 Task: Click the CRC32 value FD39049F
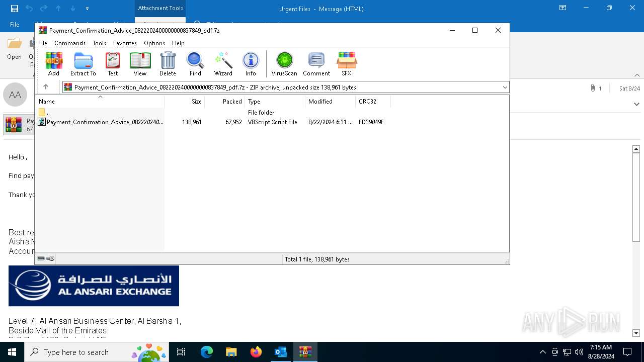[x=371, y=122]
